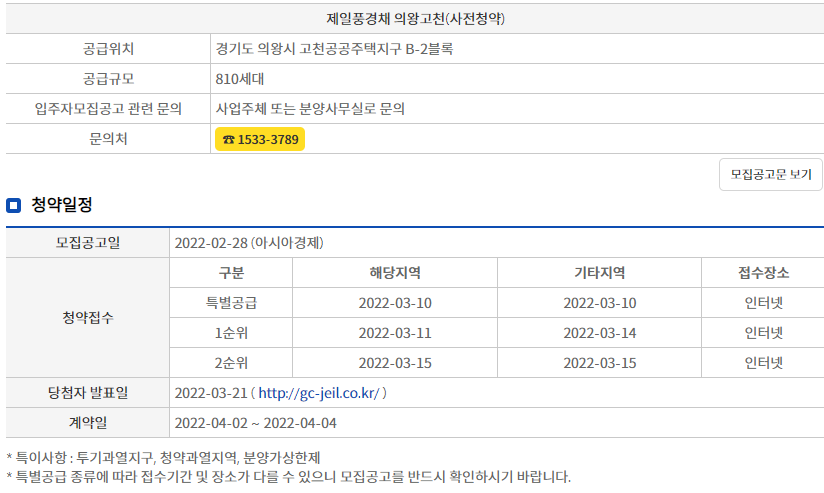Click the 공급규모 label cell
The width and height of the screenshot is (824, 493).
tap(108, 79)
